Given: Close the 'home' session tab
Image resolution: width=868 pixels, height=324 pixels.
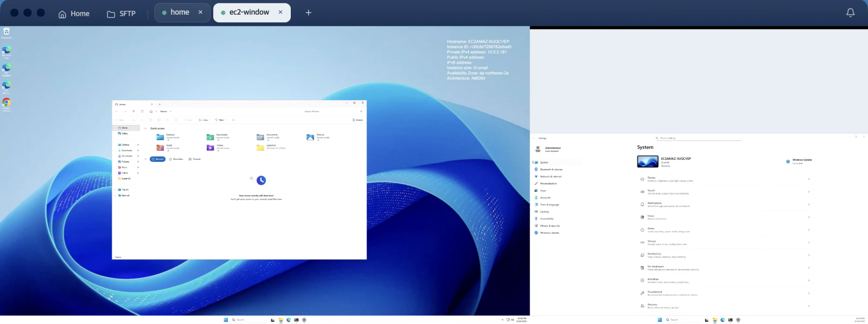Looking at the screenshot, I should coord(200,12).
